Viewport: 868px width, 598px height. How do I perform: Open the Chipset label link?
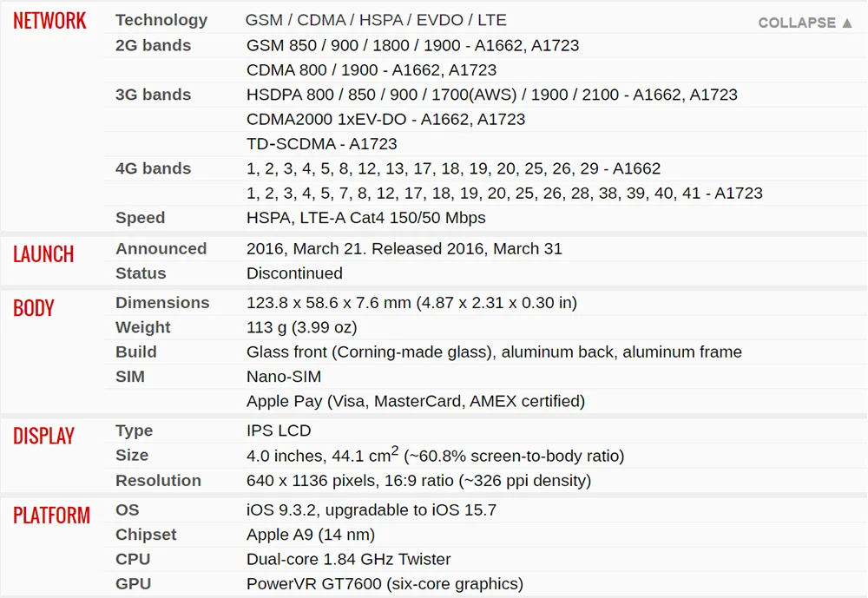tap(146, 535)
